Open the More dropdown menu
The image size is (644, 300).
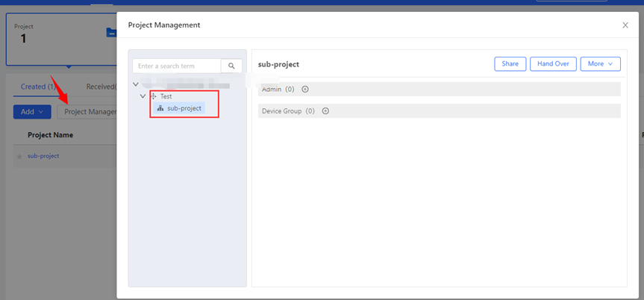click(600, 63)
